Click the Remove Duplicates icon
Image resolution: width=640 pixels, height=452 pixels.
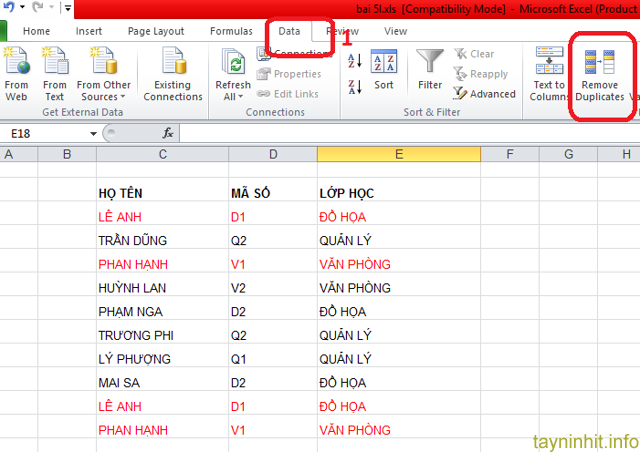coord(600,64)
